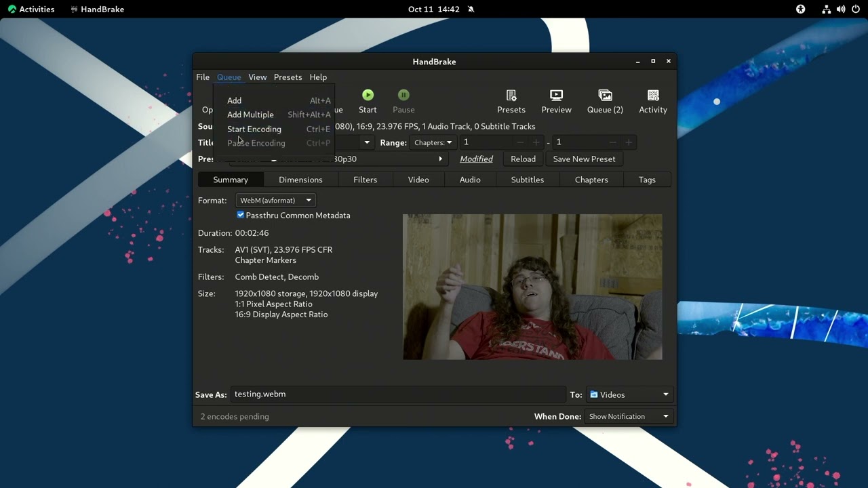Click the HandBrake app indicator in top bar
This screenshot has width=868, height=488.
tap(97, 9)
